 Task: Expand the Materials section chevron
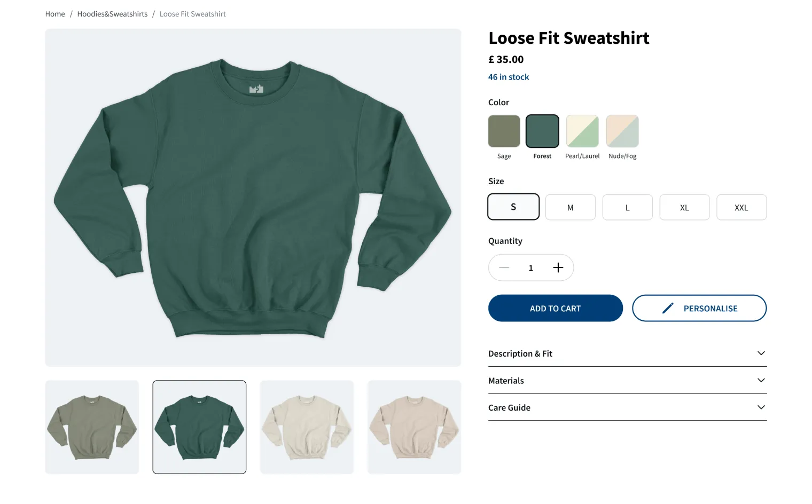[x=761, y=380]
